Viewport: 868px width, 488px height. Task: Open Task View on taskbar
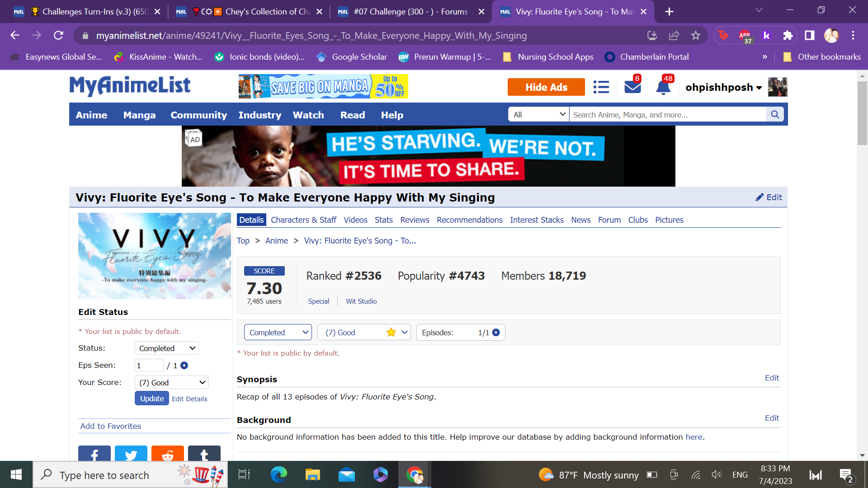click(244, 474)
